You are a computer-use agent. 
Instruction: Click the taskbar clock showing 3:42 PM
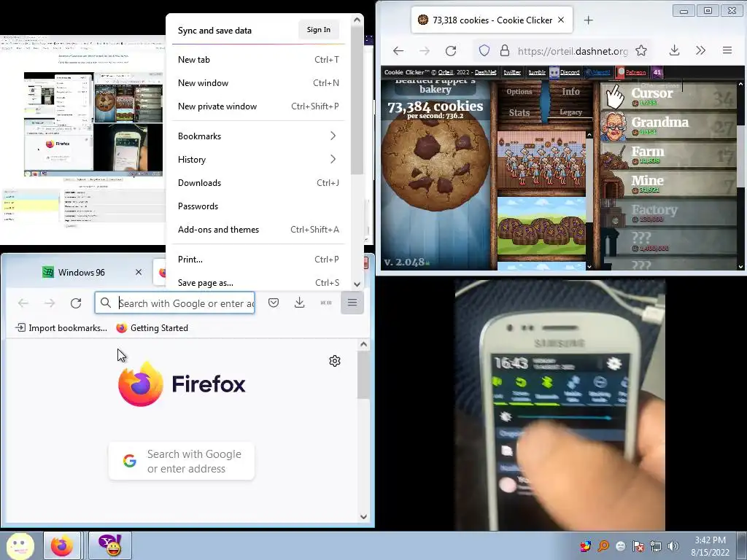pyautogui.click(x=710, y=546)
